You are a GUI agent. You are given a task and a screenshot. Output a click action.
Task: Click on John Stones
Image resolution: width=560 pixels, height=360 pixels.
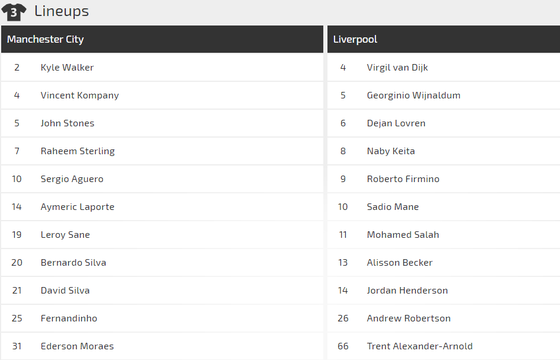68,123
